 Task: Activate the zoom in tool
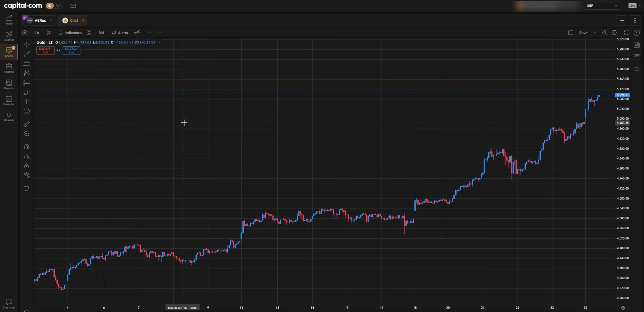[x=27, y=134]
